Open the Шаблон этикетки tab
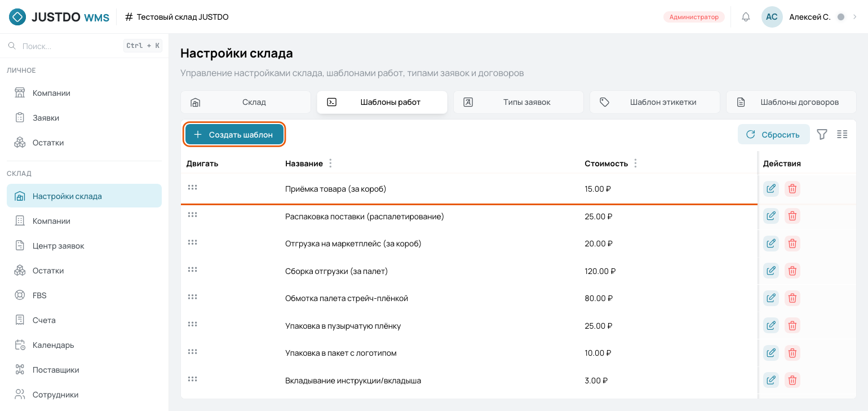The height and width of the screenshot is (411, 868). (655, 102)
